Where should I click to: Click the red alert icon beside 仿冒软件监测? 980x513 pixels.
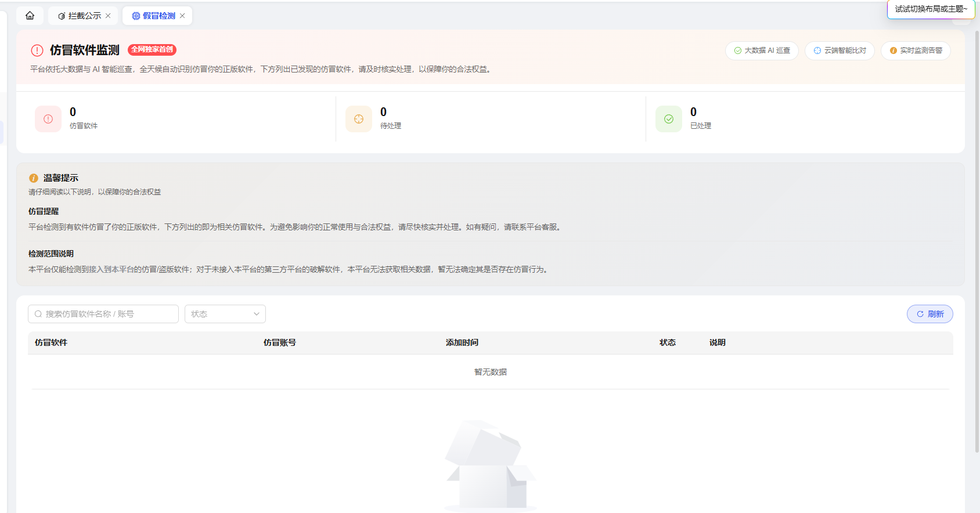37,50
